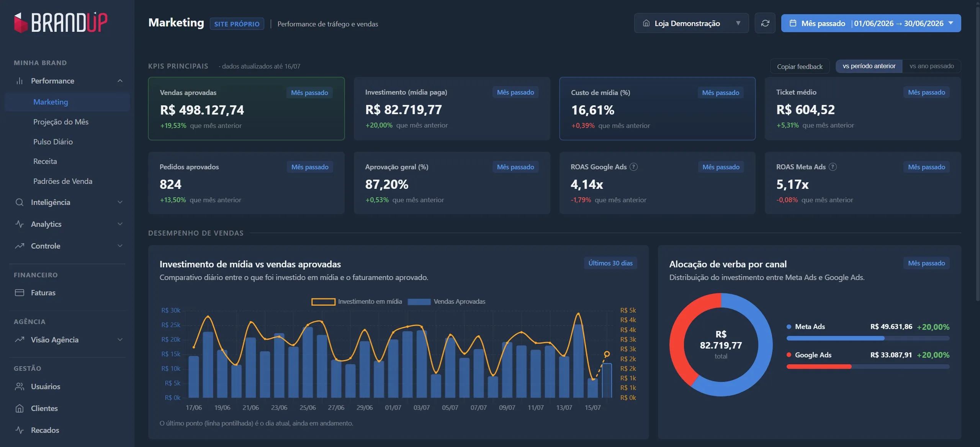Image resolution: width=980 pixels, height=447 pixels.
Task: Expand the Visão Agência section
Action: point(120,340)
